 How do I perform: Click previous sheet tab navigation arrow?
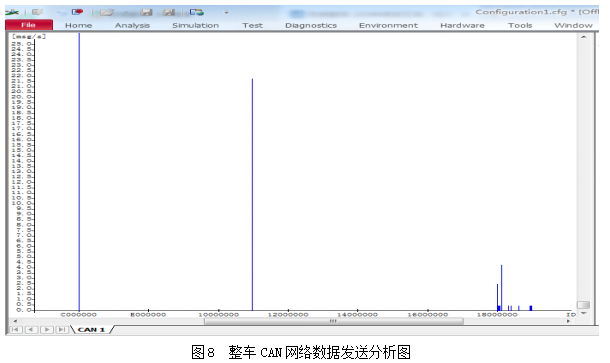point(31,330)
